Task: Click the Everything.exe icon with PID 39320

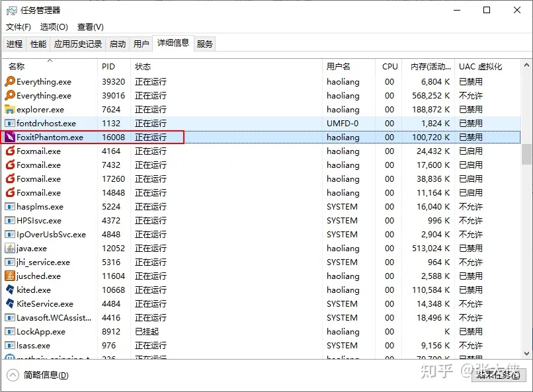Action: [x=10, y=81]
